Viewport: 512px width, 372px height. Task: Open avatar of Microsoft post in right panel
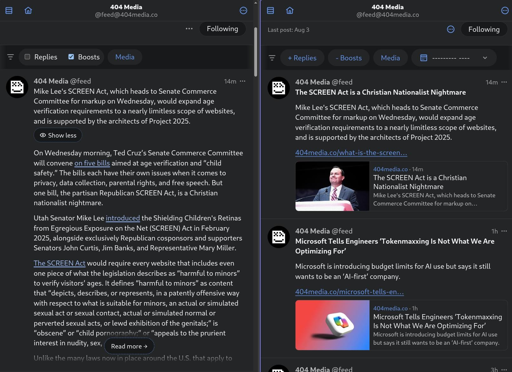tap(279, 237)
